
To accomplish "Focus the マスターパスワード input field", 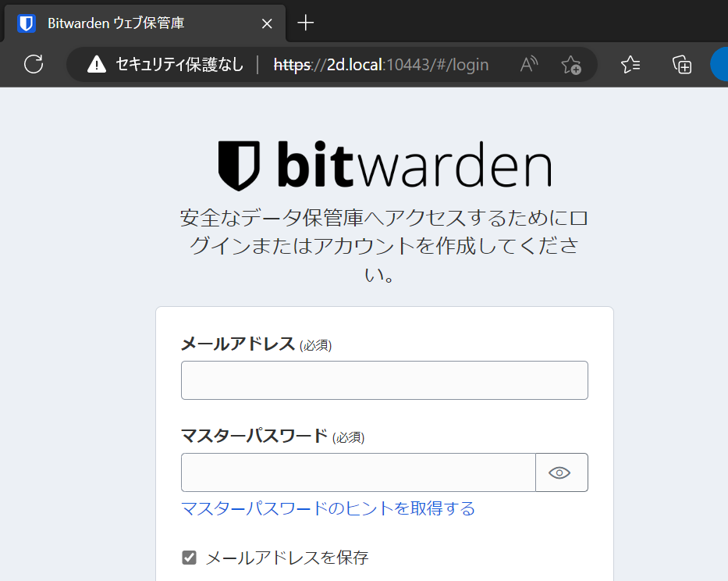I will tap(358, 472).
